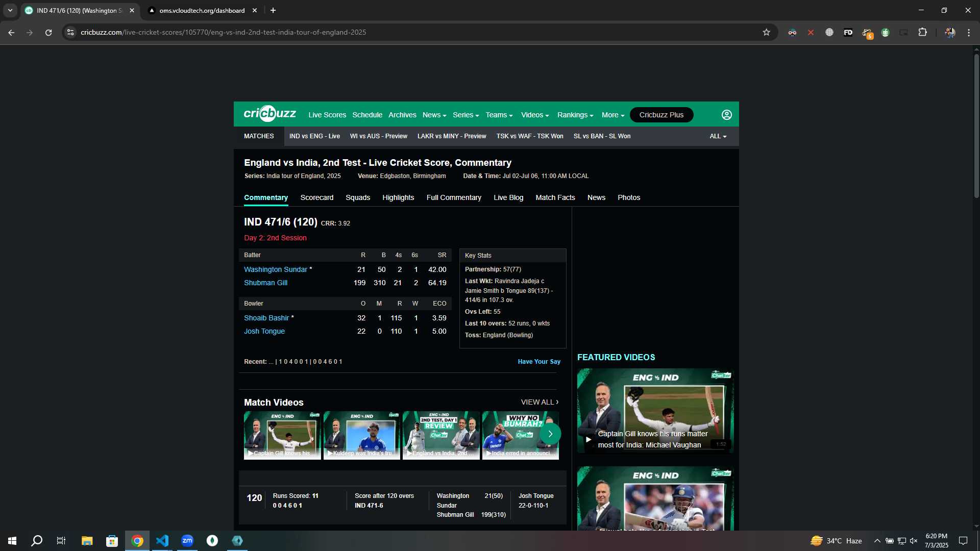The image size is (980, 551).
Task: Open a new browser tab
Action: (273, 10)
